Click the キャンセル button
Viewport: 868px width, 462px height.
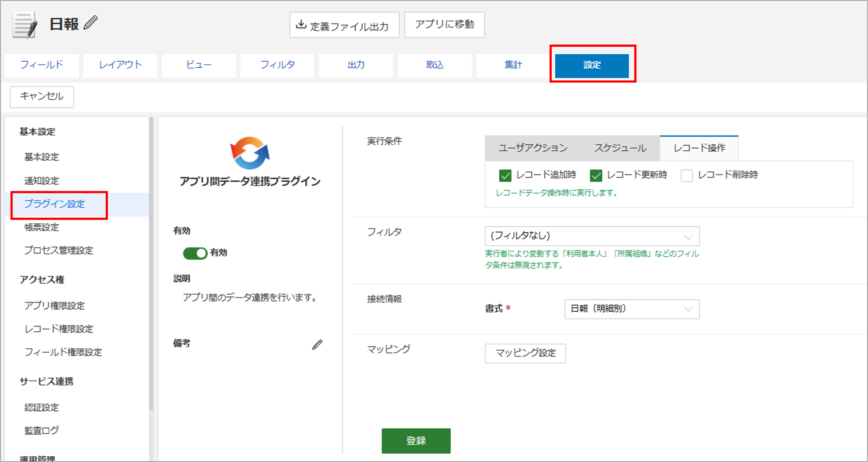[x=42, y=97]
